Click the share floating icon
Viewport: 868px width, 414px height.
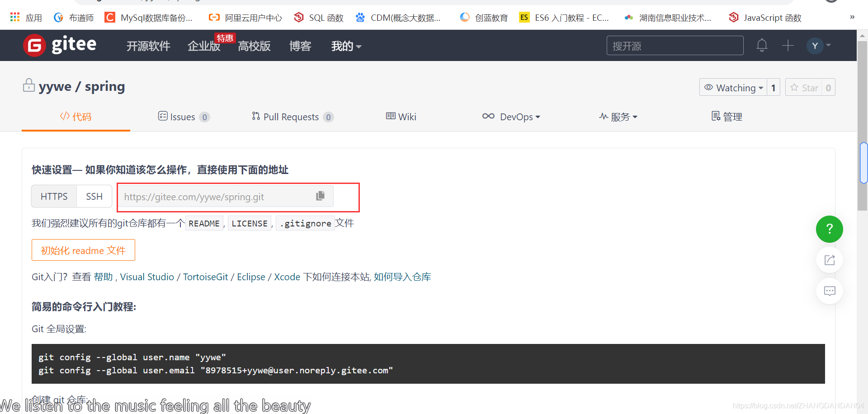(829, 260)
